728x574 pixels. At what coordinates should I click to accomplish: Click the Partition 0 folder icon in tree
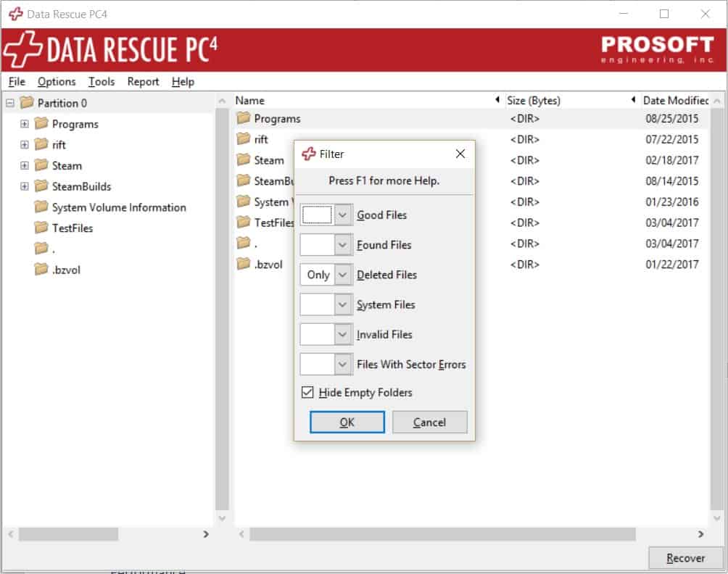pyautogui.click(x=27, y=102)
